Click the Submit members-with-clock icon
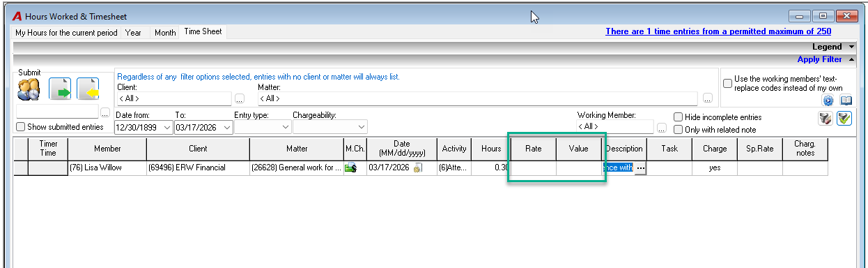This screenshot has width=868, height=268. coord(29,89)
